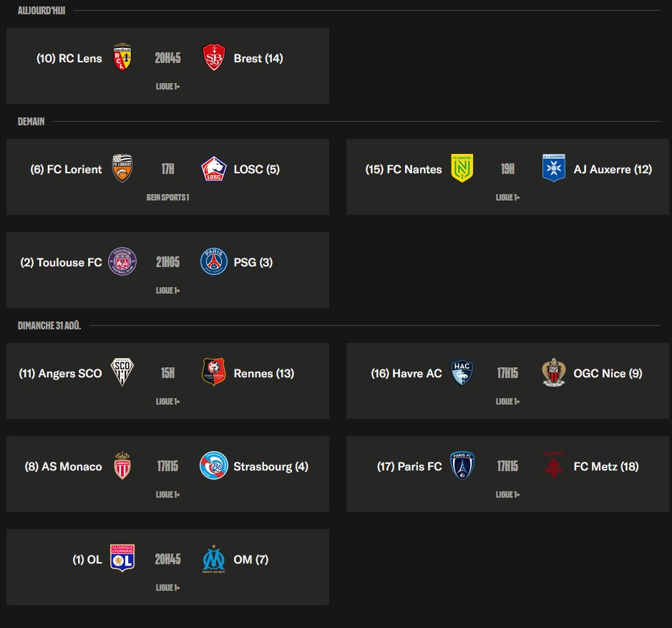Image resolution: width=672 pixels, height=628 pixels.
Task: Open the Paris FC vs FC Metz match card
Action: coord(507,474)
